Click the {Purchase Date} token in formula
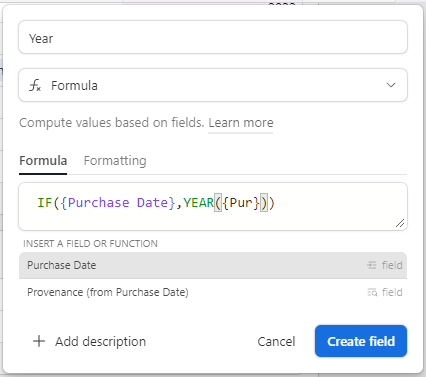Image resolution: width=426 pixels, height=377 pixels. pyautogui.click(x=118, y=203)
